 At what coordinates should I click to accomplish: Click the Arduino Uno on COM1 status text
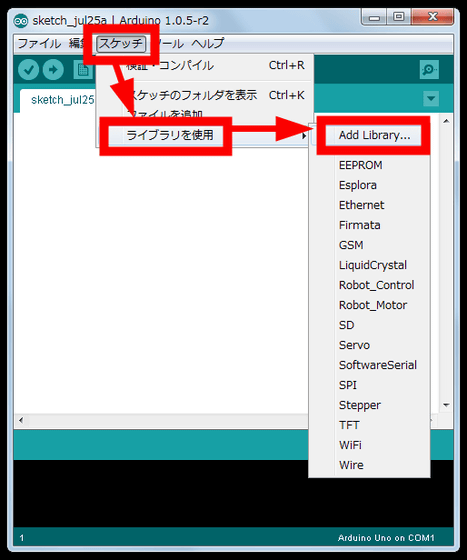386,538
